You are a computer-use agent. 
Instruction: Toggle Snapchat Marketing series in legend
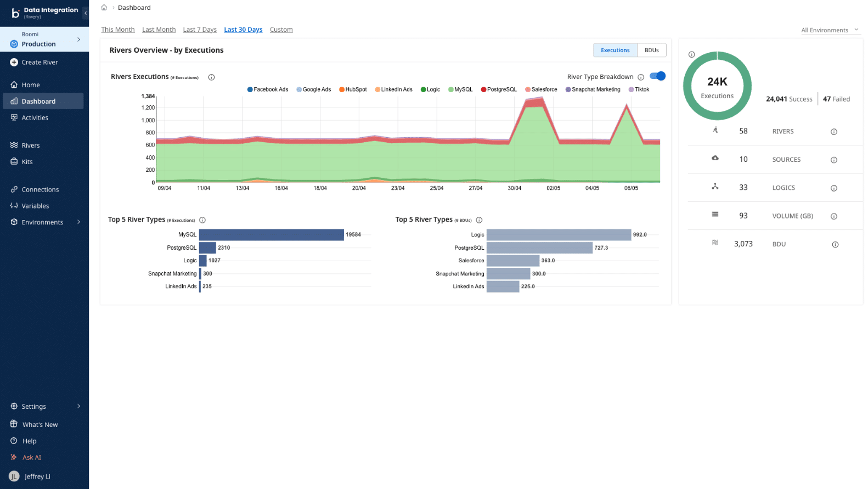[593, 89]
